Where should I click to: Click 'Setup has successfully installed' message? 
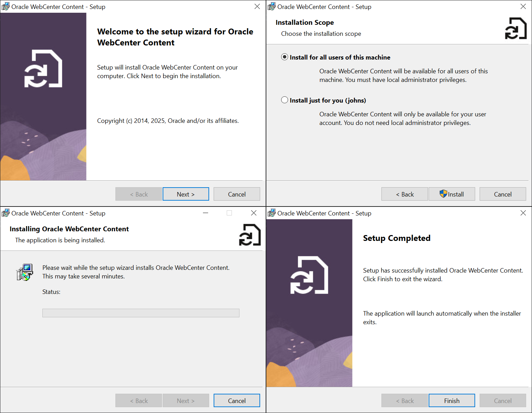[443, 275]
